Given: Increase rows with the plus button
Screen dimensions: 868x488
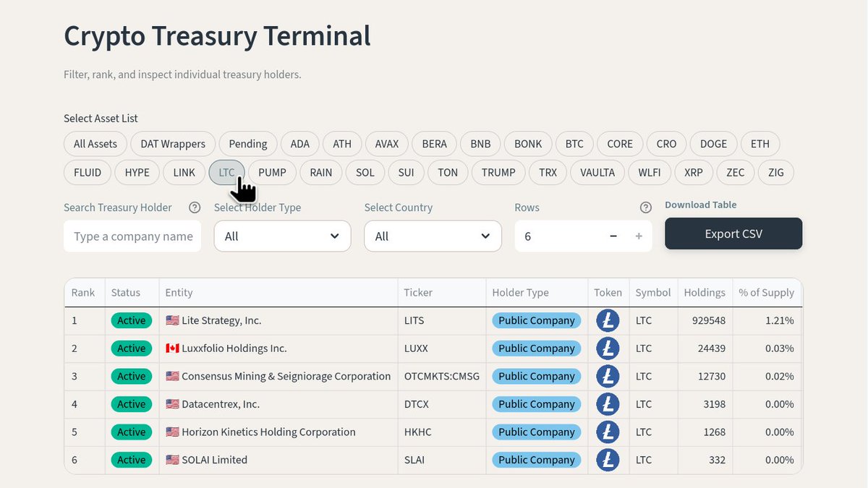Looking at the screenshot, I should coord(639,236).
